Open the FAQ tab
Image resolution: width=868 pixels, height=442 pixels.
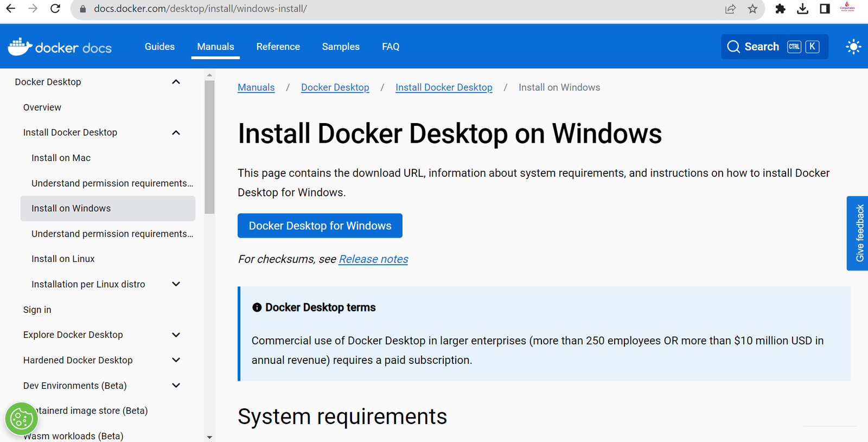click(x=391, y=47)
